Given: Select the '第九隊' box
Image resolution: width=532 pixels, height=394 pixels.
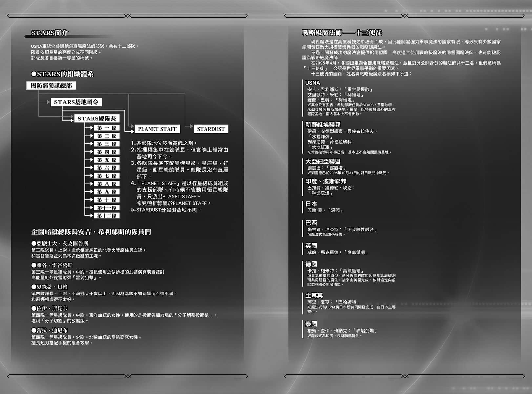Looking at the screenshot, I should (107, 192).
